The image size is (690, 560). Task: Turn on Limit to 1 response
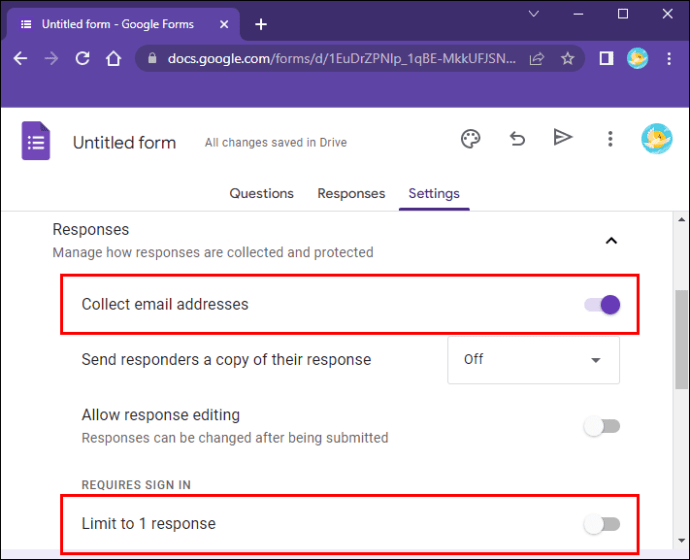point(602,524)
